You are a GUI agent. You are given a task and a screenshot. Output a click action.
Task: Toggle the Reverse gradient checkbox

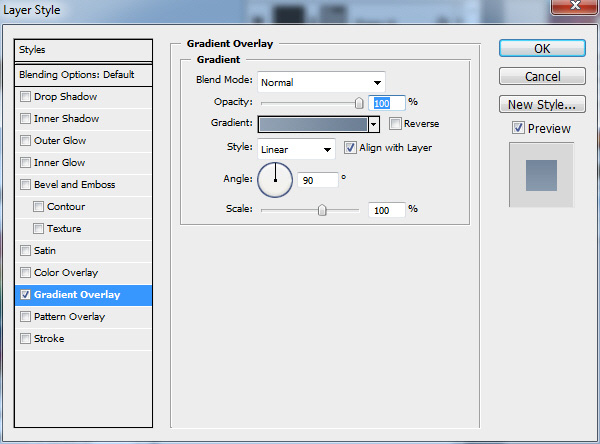(395, 124)
